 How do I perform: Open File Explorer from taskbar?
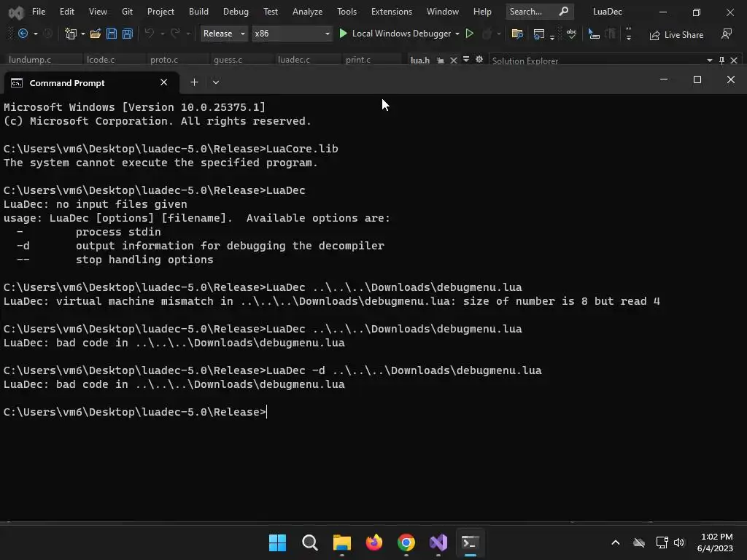[341, 542]
